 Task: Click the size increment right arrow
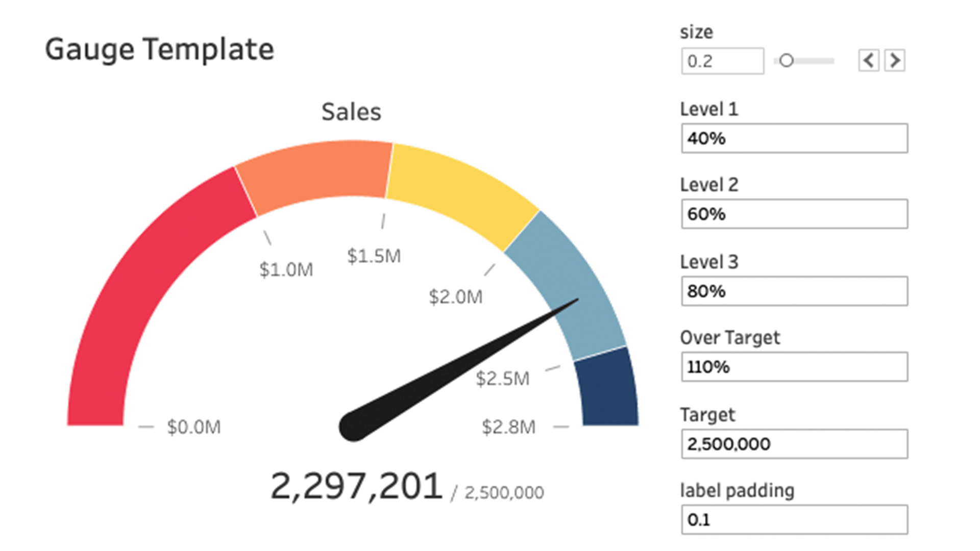pyautogui.click(x=895, y=61)
